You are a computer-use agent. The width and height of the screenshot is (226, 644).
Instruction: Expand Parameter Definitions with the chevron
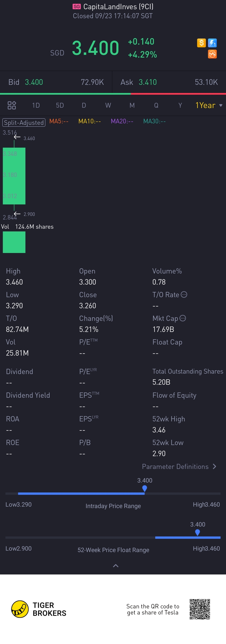(214, 466)
